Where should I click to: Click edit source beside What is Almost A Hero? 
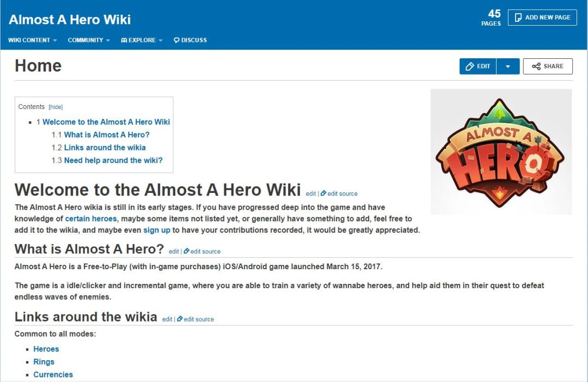click(202, 251)
